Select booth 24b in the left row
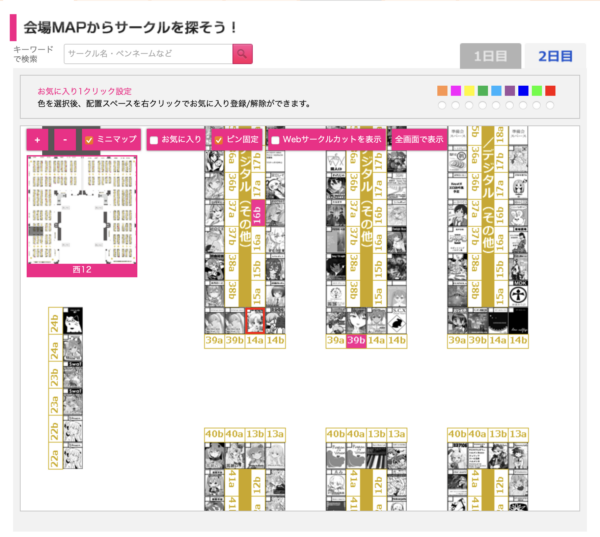The image size is (600, 537). click(55, 321)
